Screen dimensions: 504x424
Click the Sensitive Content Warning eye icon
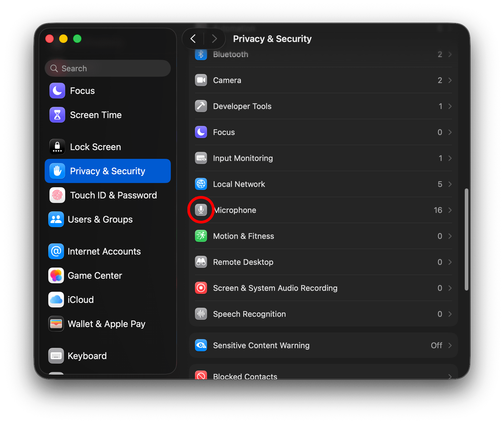[x=201, y=345]
